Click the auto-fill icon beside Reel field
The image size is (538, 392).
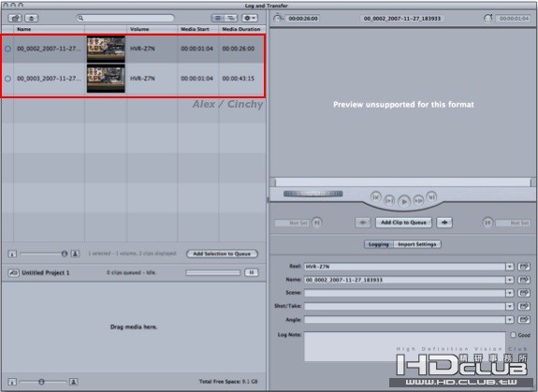point(524,267)
